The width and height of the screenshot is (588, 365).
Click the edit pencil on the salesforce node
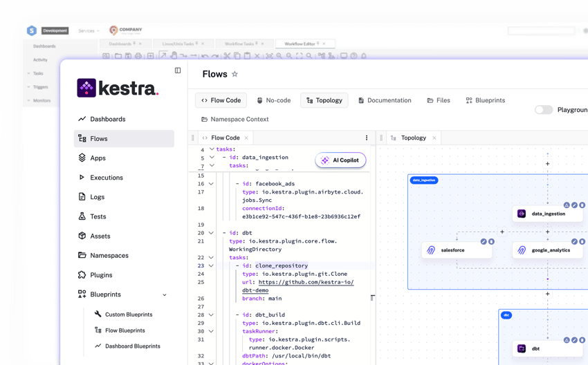tap(484, 242)
